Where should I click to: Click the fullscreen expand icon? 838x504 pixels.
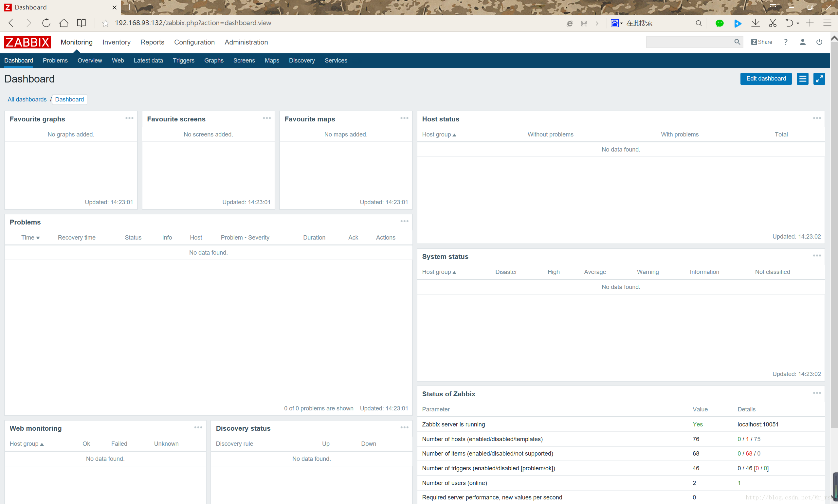click(x=819, y=79)
